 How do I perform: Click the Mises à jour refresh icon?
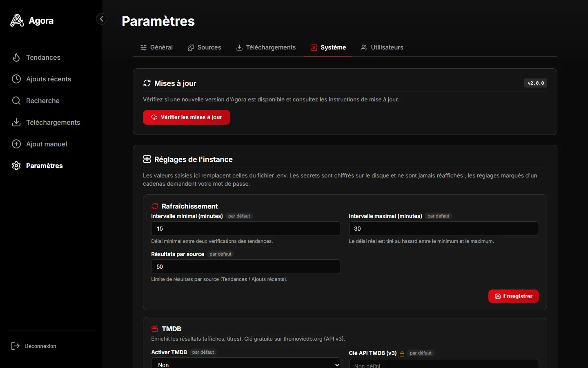tap(147, 83)
